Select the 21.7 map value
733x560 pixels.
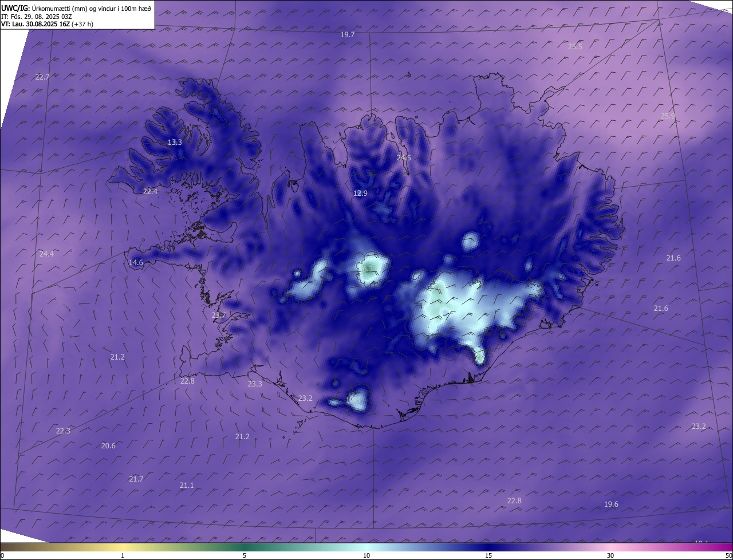[136, 479]
